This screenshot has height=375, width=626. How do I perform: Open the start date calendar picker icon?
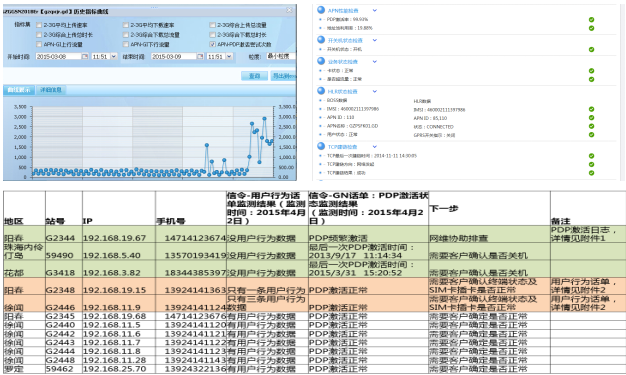pos(85,57)
